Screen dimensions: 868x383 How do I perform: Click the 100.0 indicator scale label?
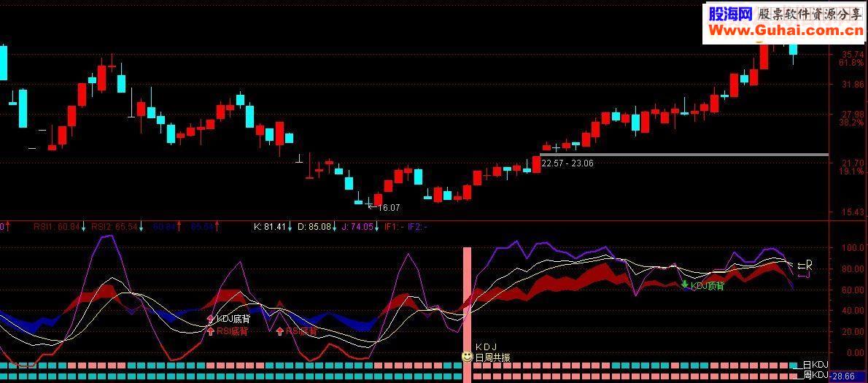(853, 249)
